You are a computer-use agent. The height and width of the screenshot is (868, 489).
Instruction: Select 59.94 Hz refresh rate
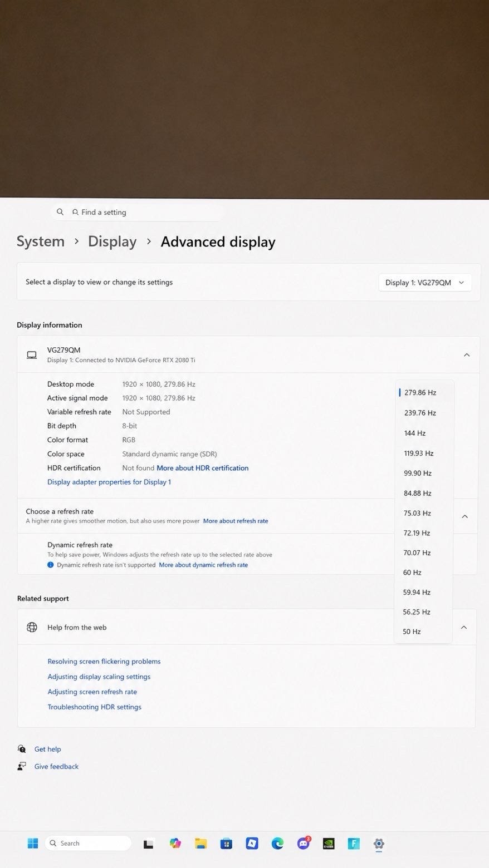coord(423,592)
